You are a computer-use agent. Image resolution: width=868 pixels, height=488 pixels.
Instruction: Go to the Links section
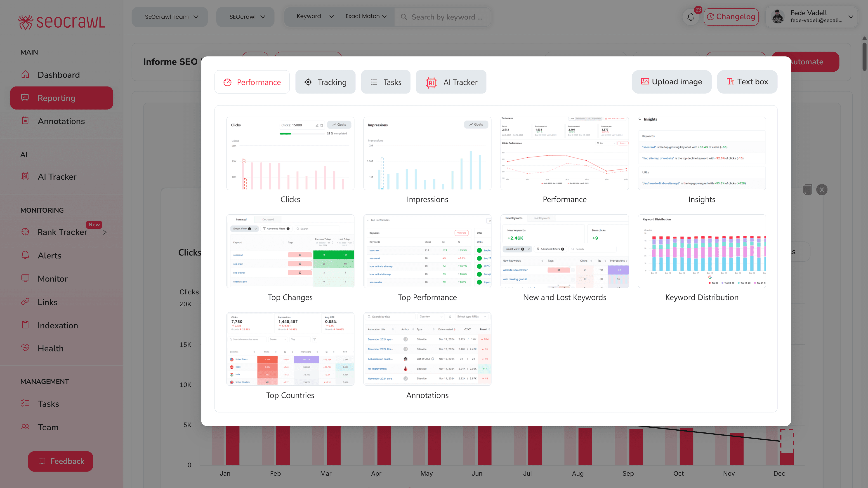click(47, 302)
